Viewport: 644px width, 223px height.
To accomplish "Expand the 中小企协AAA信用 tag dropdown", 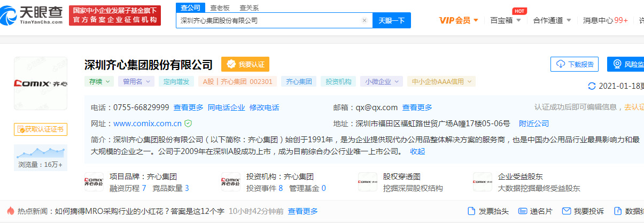I will coord(441,81).
